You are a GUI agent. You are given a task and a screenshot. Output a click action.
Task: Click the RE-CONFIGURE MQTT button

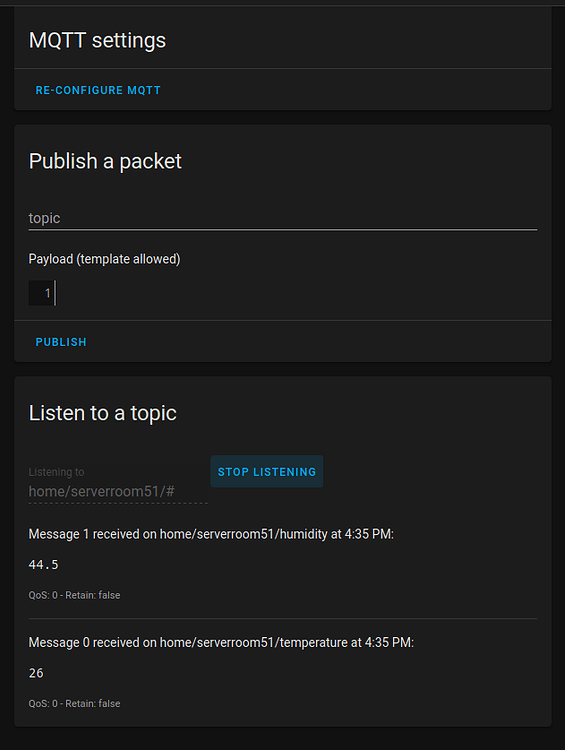click(x=98, y=90)
